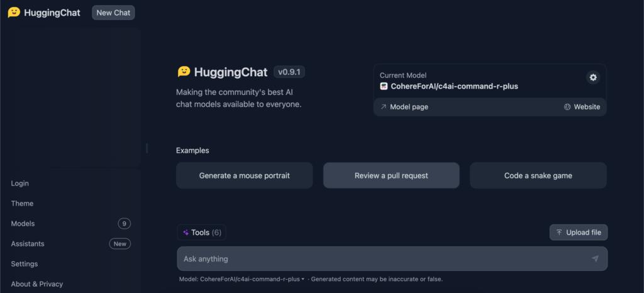This screenshot has height=293, width=644.
Task: Open Assistants in the sidebar
Action: pos(70,244)
